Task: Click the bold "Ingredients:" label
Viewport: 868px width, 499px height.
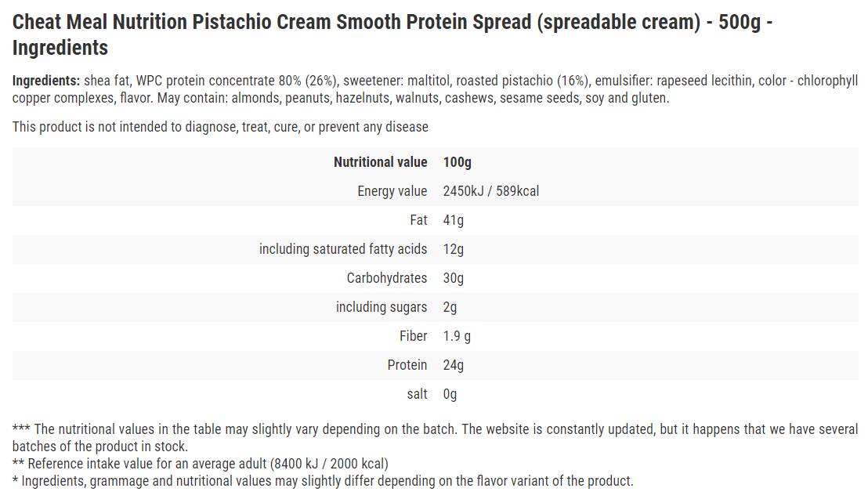Action: click(x=45, y=81)
